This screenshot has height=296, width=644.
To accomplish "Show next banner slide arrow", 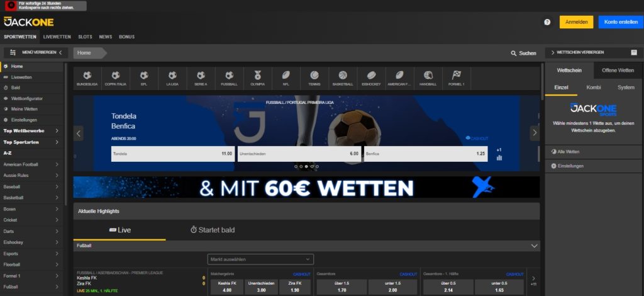I will [535, 134].
